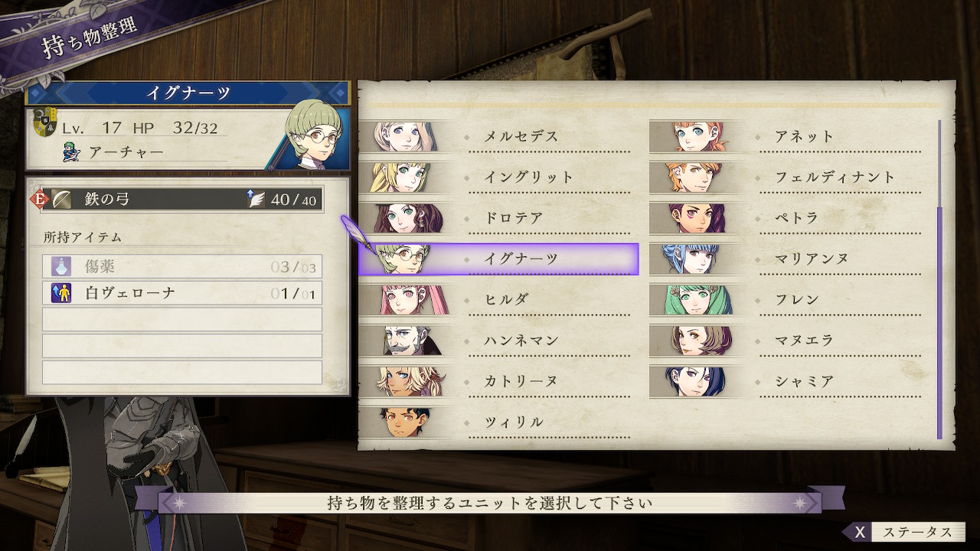Click the 傷薬 potion bottle icon
Image resolution: width=980 pixels, height=551 pixels.
click(x=61, y=267)
